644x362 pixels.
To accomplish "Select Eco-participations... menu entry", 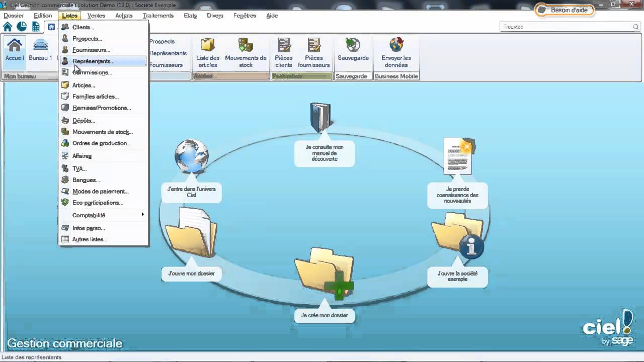I will point(103,203).
